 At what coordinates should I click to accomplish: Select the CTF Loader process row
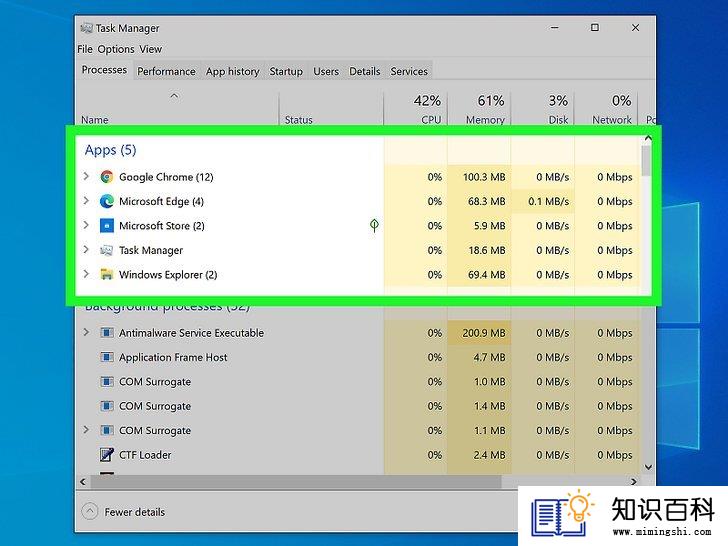pos(358,455)
